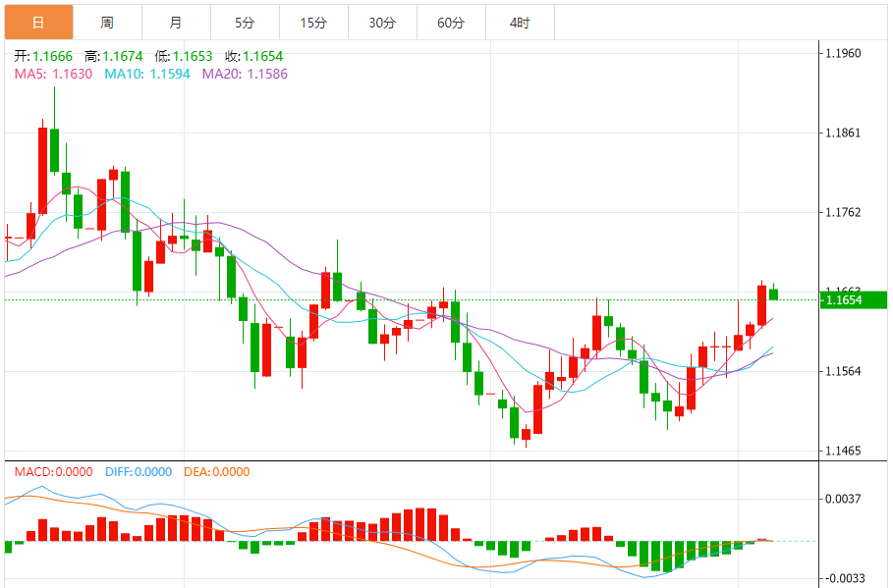The width and height of the screenshot is (893, 588).
Task: Click the 1.1861 price axis label
Action: tap(843, 134)
